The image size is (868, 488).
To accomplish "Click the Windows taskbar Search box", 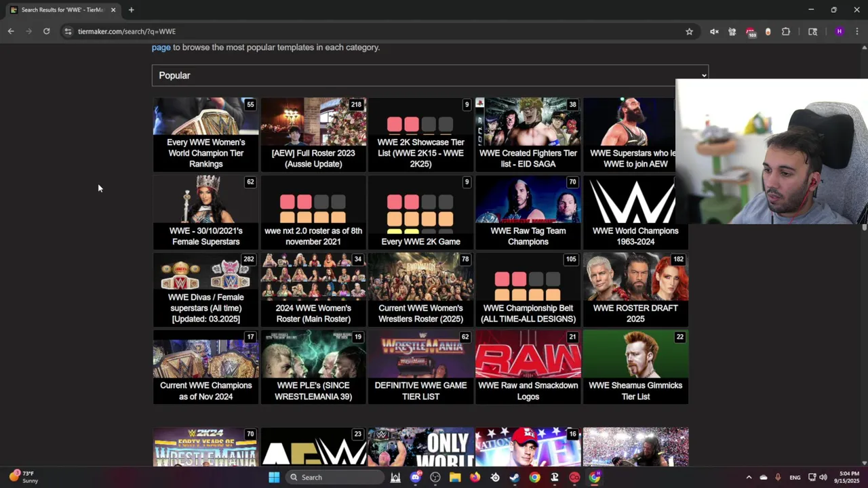I will click(334, 477).
